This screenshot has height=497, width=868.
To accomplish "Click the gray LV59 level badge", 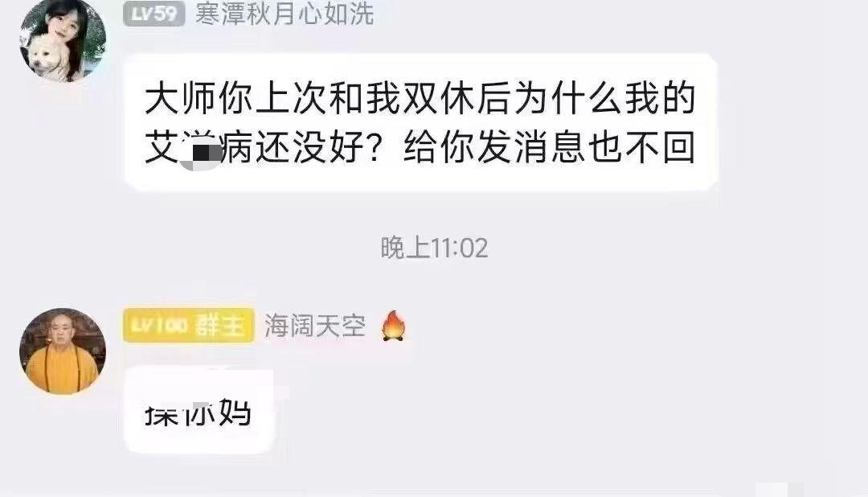I will pyautogui.click(x=154, y=14).
